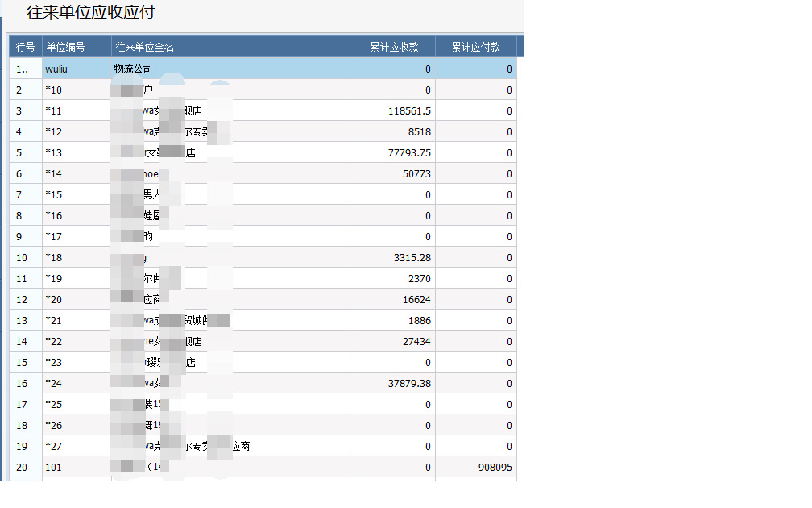Click unit code *27
Image resolution: width=812 pixels, height=508 pixels.
pos(77,447)
